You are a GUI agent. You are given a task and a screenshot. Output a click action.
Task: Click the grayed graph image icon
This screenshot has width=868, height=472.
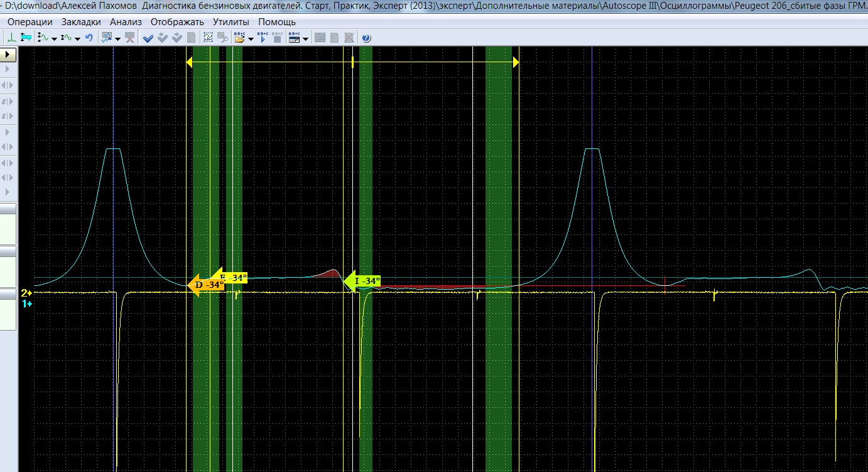pos(320,38)
